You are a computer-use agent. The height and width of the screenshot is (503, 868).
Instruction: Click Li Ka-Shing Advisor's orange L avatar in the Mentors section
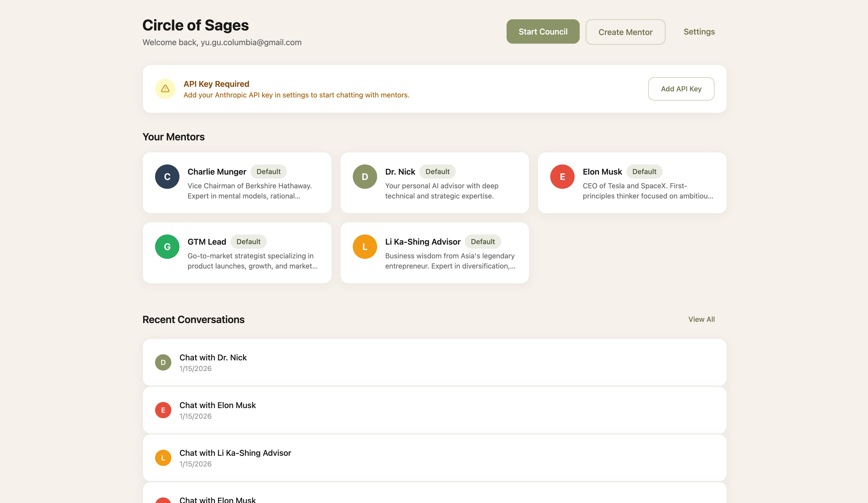click(x=365, y=247)
